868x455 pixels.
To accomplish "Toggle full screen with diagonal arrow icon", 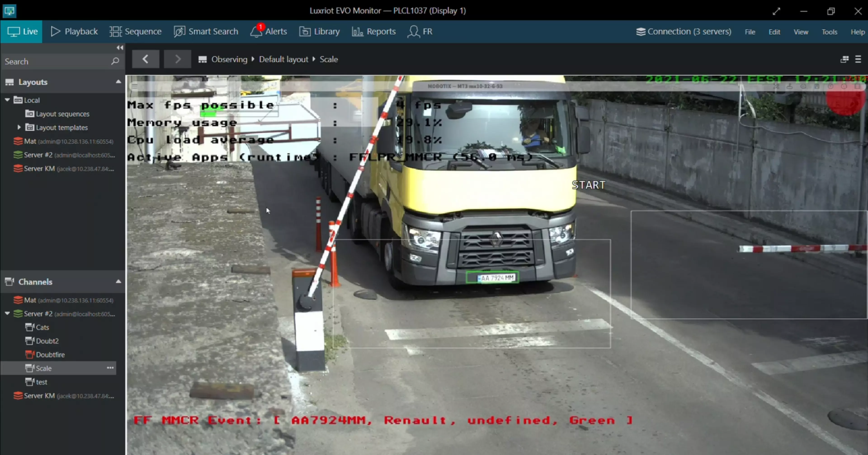I will click(776, 11).
